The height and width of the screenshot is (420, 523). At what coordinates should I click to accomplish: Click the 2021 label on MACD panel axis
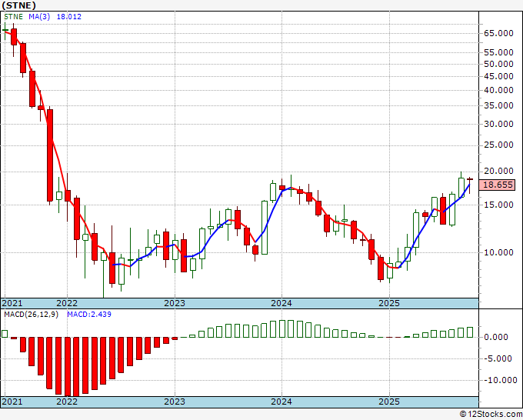pos(12,402)
